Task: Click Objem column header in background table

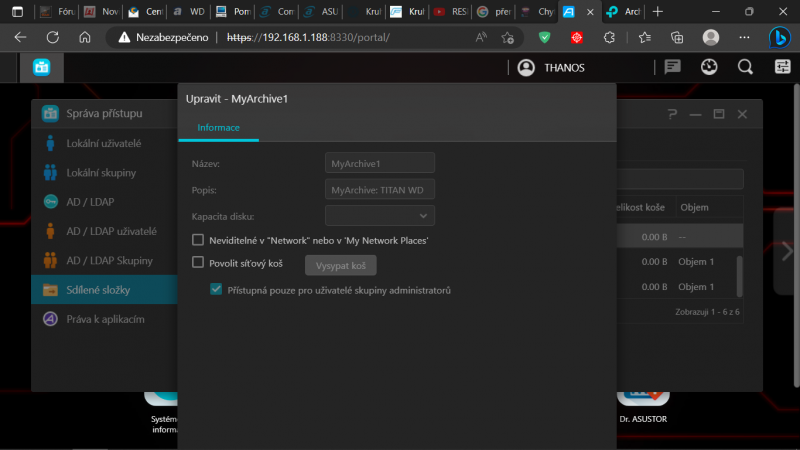Action: [x=694, y=207]
